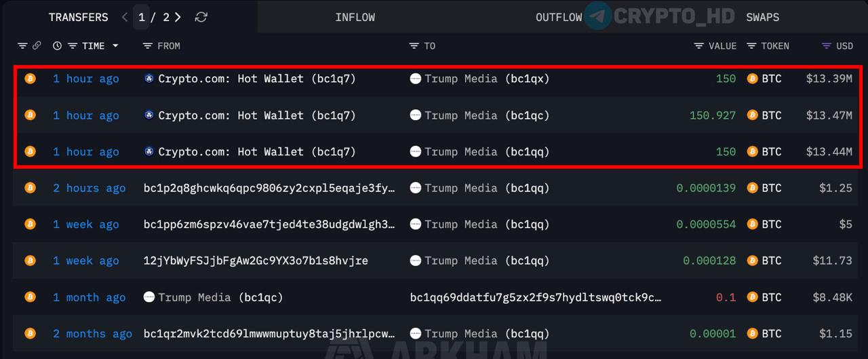The width and height of the screenshot is (868, 359).
Task: Open the FROM column filter
Action: pyautogui.click(x=148, y=45)
